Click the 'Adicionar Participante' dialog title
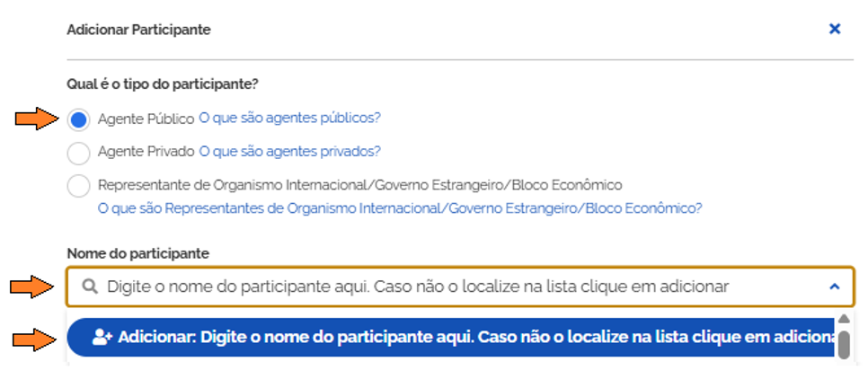This screenshot has height=388, width=868. click(138, 30)
